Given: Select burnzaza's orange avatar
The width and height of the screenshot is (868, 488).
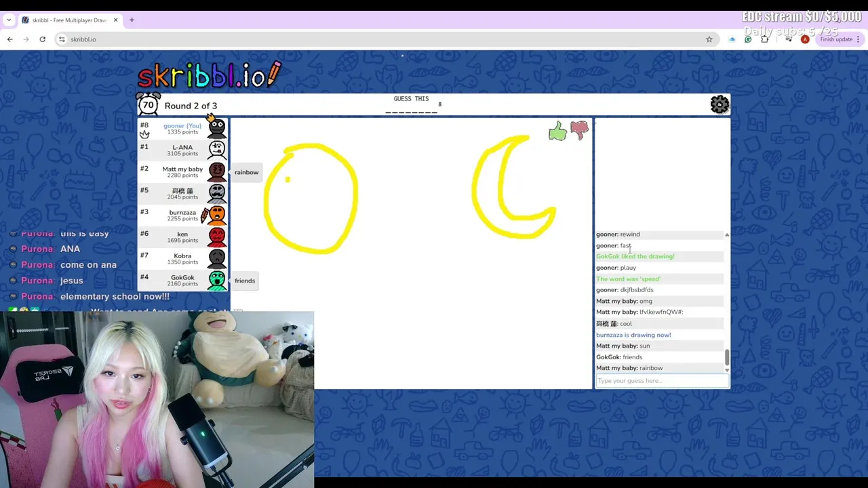Looking at the screenshot, I should (x=216, y=215).
